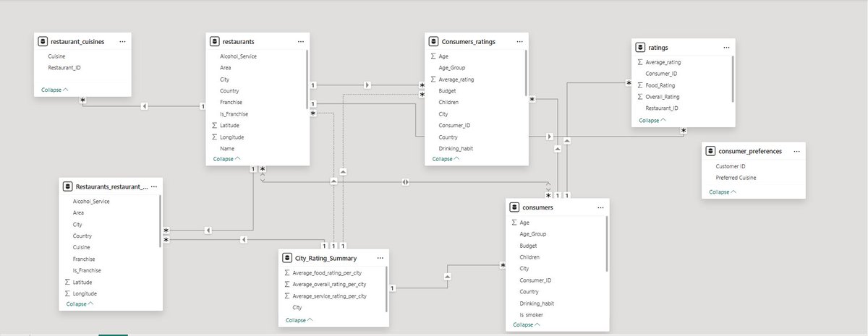This screenshot has width=868, height=336.
Task: Select bidirectional relationship arrow between restaurants and consumers
Action: tap(405, 182)
